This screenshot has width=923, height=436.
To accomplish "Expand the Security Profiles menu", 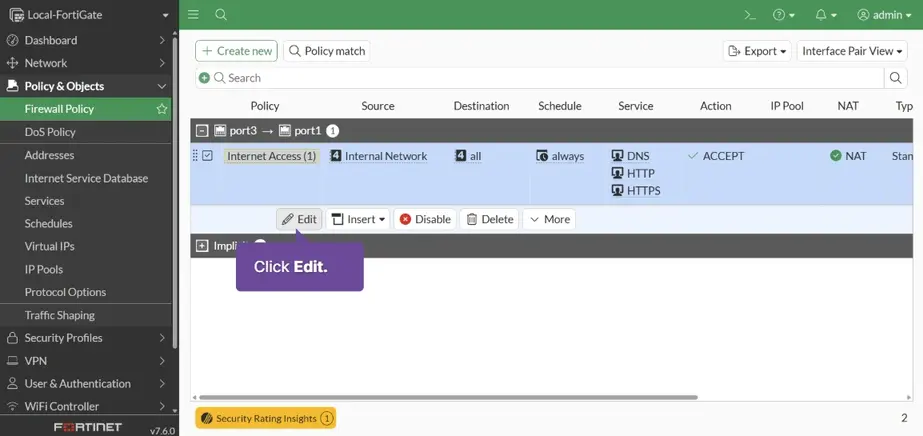I will 86,338.
